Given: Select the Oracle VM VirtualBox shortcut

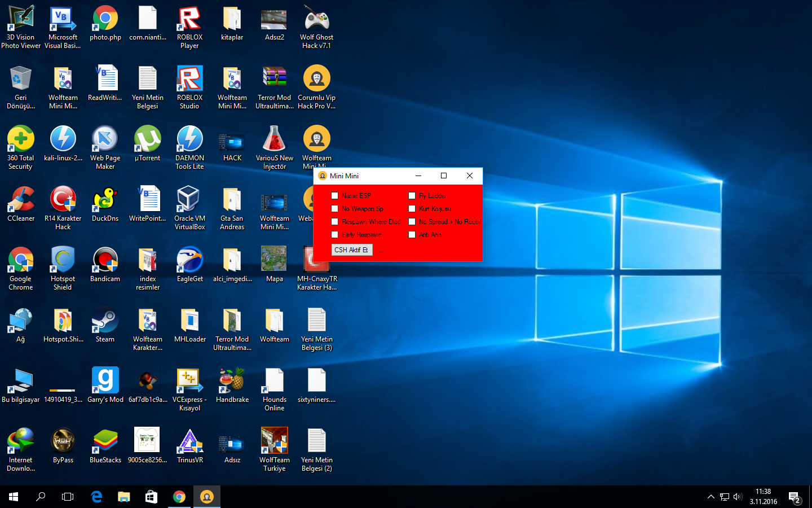Looking at the screenshot, I should 190,208.
